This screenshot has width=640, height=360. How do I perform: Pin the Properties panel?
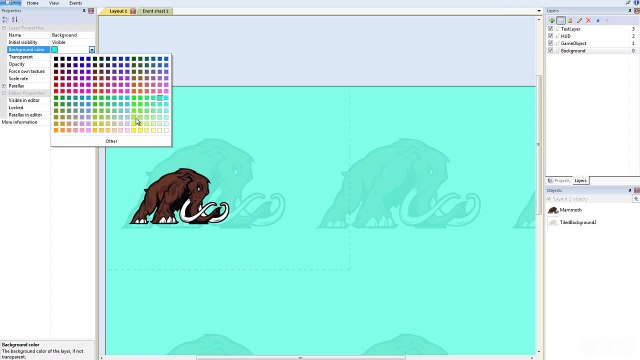tap(84, 11)
